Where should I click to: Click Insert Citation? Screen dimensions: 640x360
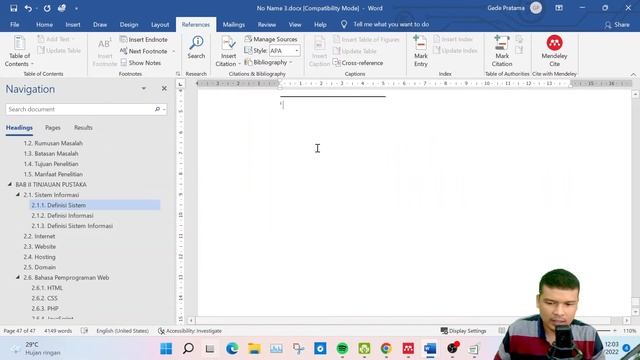click(x=228, y=51)
